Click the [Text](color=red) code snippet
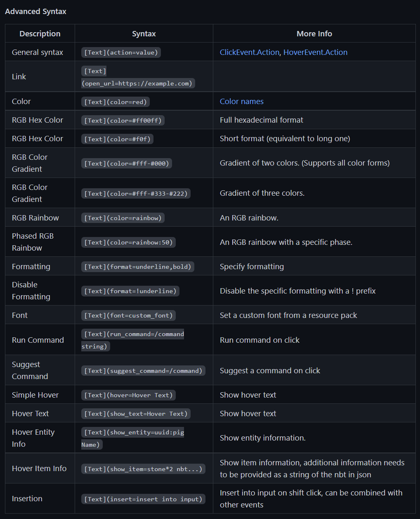The height and width of the screenshot is (519, 420). pos(116,102)
